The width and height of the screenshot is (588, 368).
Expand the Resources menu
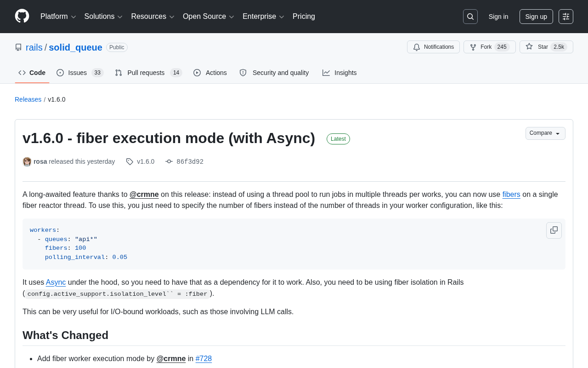(153, 17)
